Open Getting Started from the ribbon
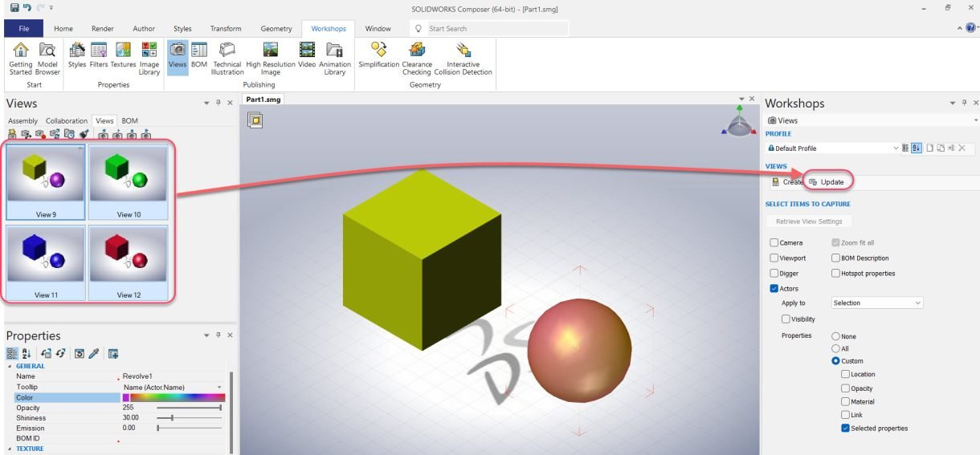 (21, 59)
